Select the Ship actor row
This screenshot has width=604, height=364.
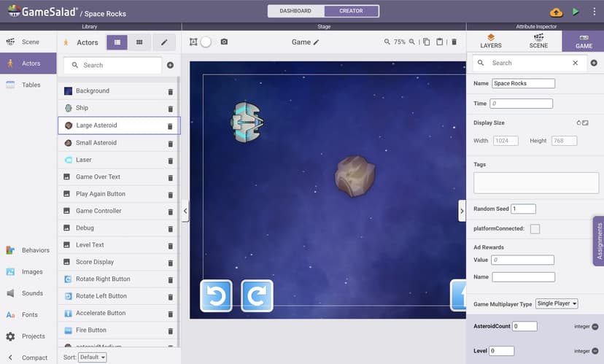tap(117, 108)
